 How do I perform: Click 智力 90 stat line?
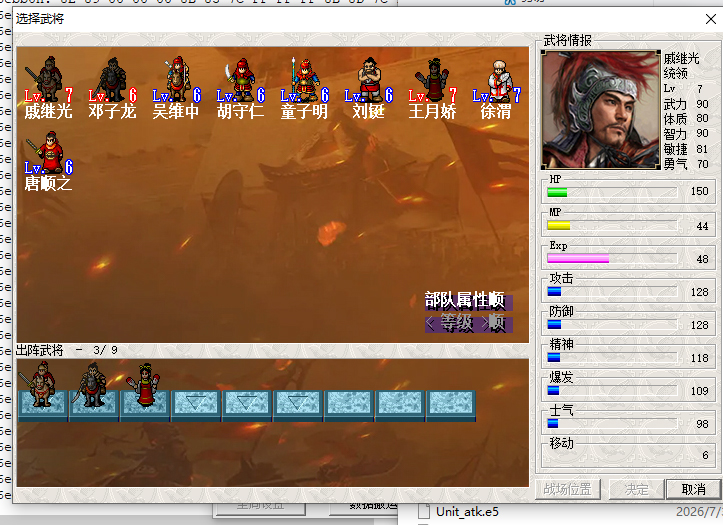coord(686,134)
